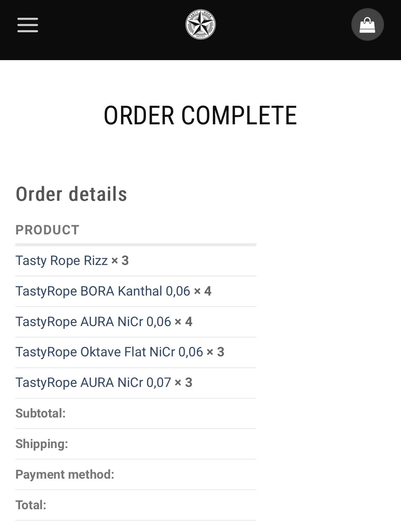Click the Order details heading

pos(71,194)
